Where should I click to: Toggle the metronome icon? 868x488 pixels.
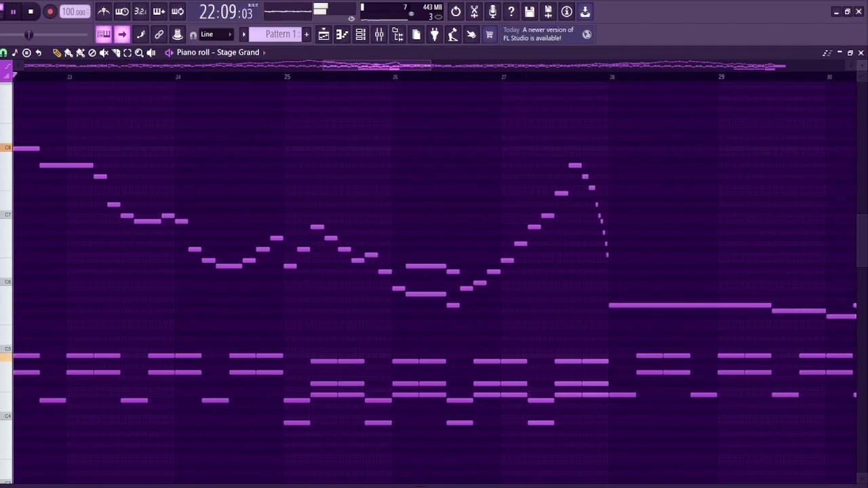click(x=104, y=12)
